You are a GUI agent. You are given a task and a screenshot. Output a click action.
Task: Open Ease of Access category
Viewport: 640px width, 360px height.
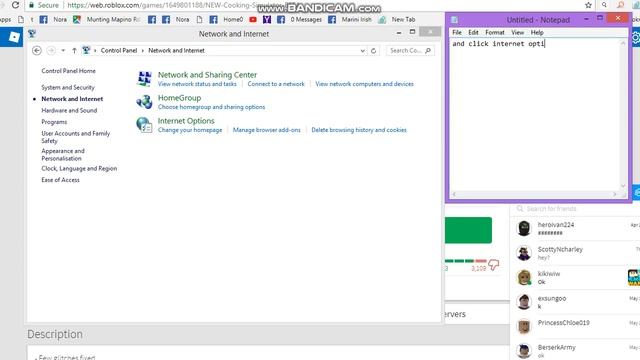60,180
